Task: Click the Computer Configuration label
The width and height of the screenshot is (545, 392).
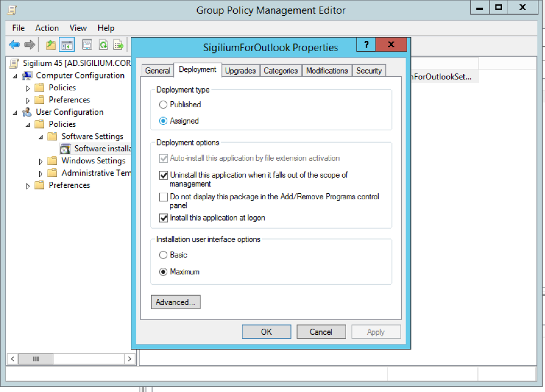Action: pos(80,76)
